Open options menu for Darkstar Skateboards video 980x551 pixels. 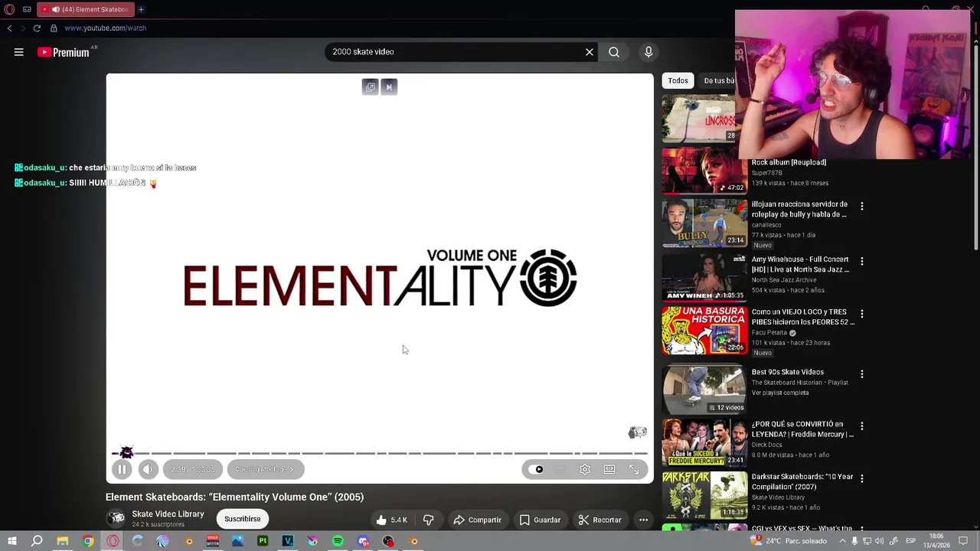[x=862, y=478]
